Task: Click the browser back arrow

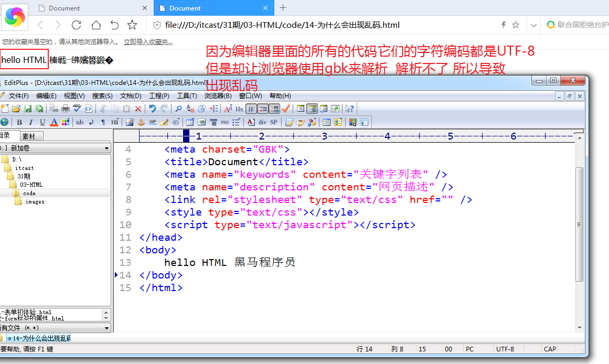Action: click(x=40, y=25)
